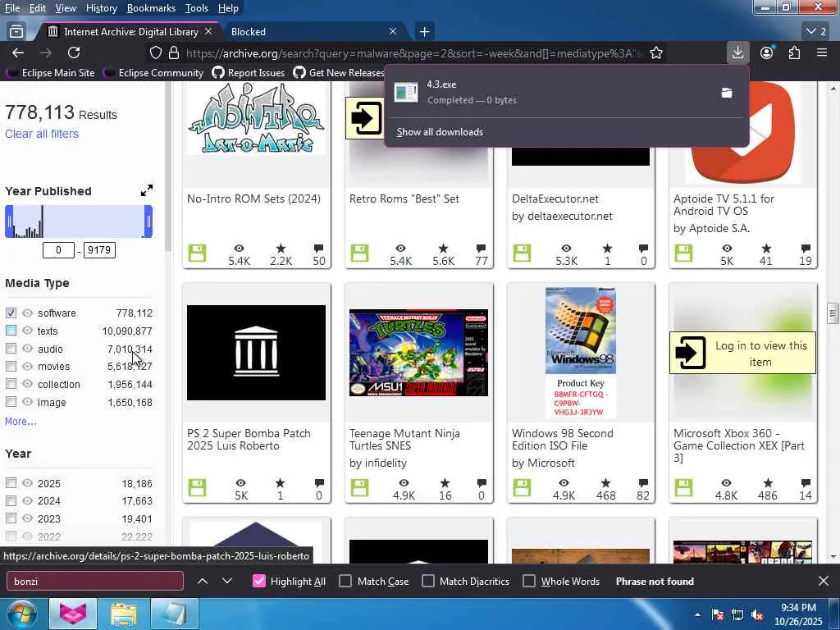Open the Firefox downloads panel button
840x630 pixels.
(x=737, y=52)
